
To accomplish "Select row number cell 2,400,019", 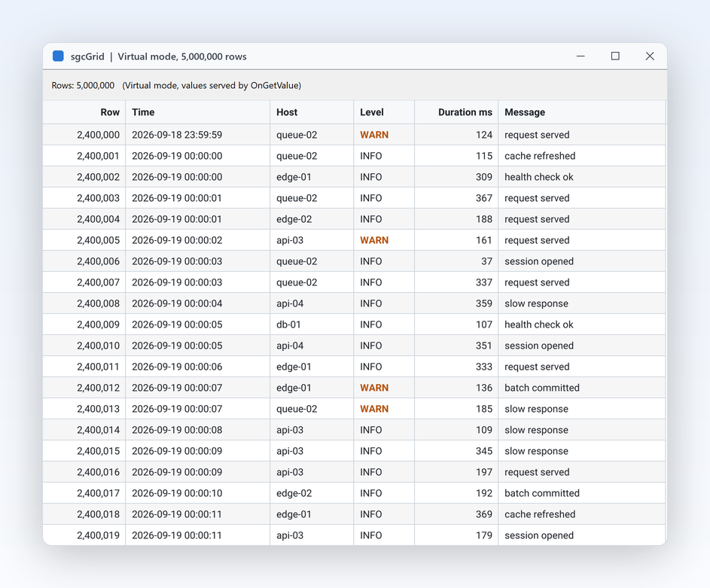I will click(x=84, y=535).
